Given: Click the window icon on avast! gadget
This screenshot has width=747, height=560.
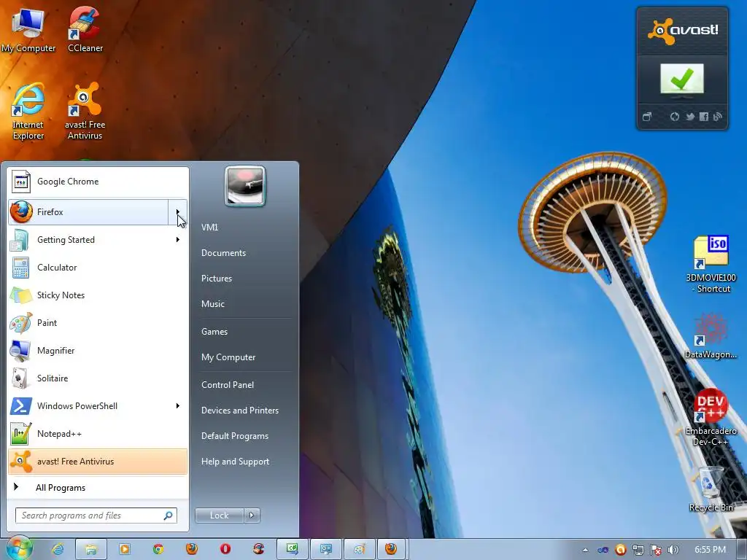Looking at the screenshot, I should coord(647,117).
